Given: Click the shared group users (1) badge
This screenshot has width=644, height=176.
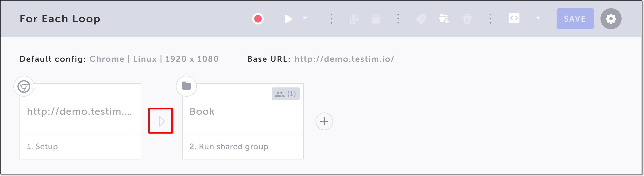Looking at the screenshot, I should click(286, 94).
